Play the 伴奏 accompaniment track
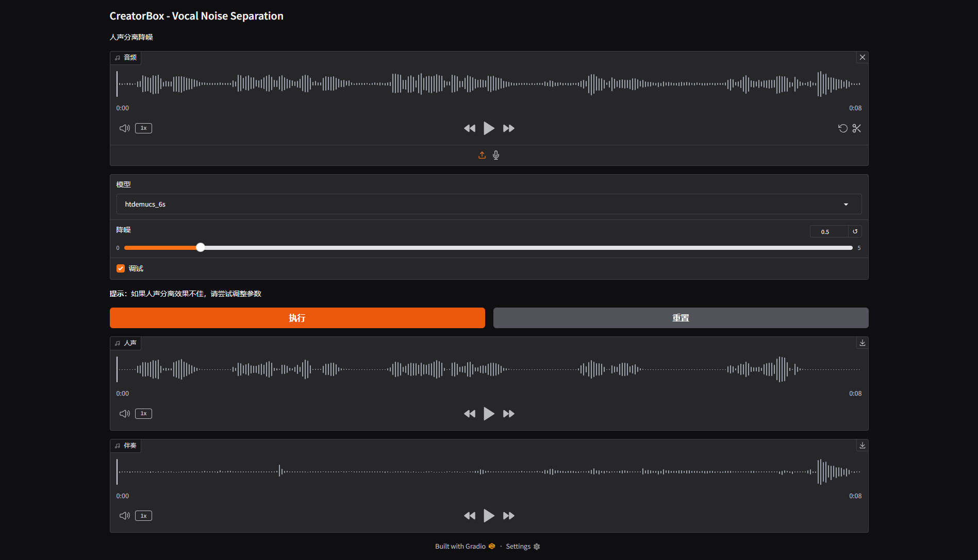 489,516
